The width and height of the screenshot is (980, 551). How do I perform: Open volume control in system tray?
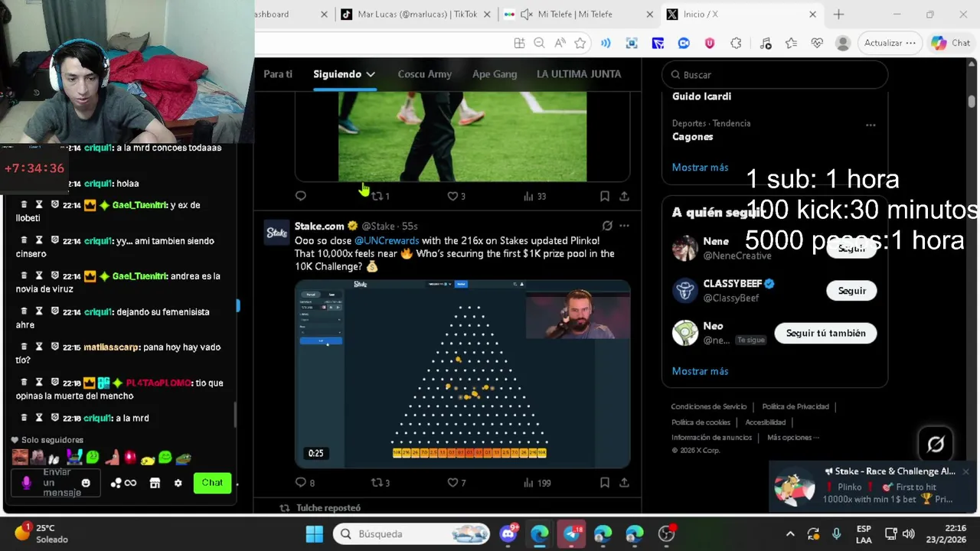point(909,534)
